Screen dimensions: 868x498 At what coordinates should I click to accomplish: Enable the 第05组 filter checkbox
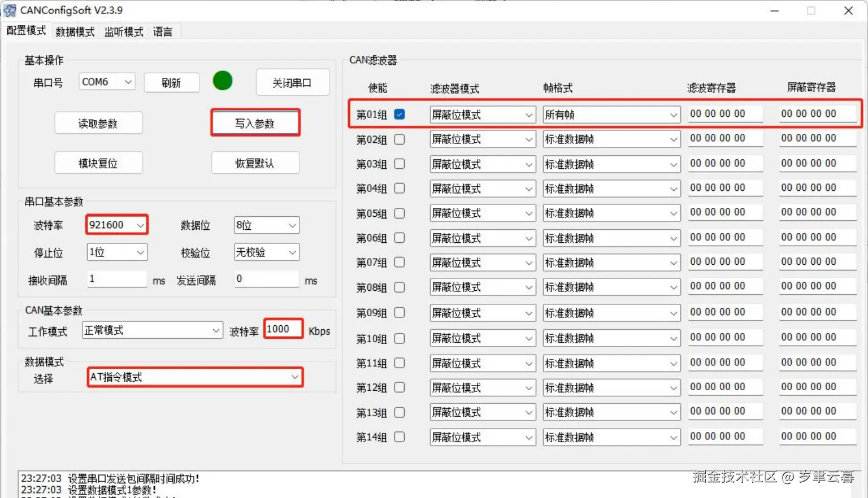click(x=400, y=213)
